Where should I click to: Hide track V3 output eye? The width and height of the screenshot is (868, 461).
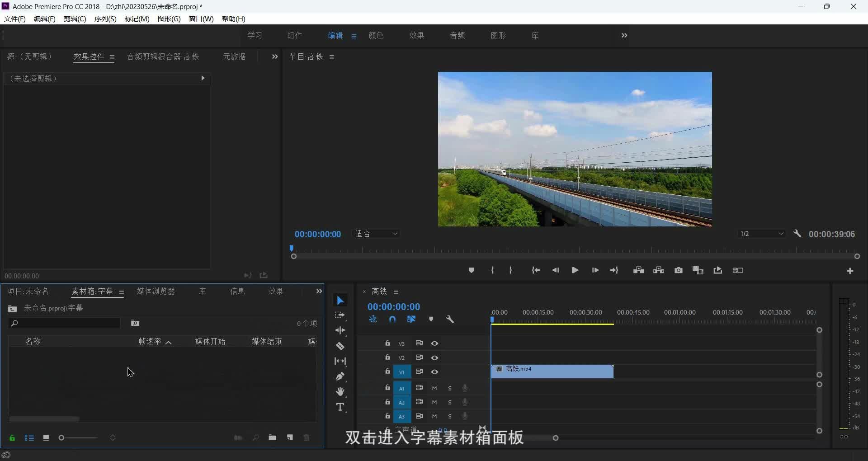coord(434,343)
